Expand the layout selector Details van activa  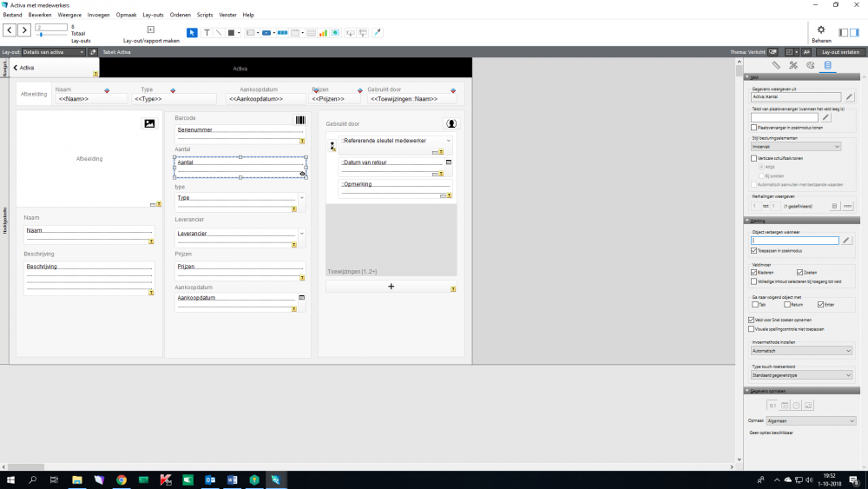[54, 52]
